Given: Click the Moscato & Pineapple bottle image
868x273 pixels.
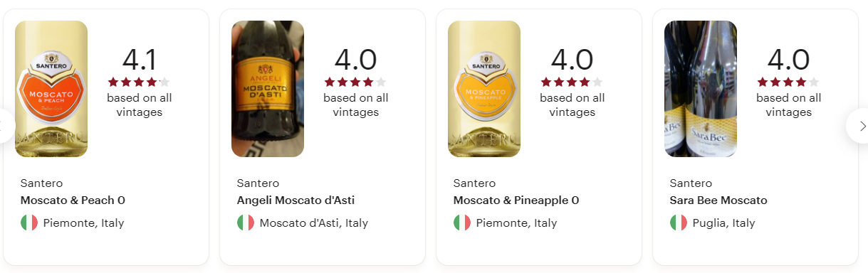Looking at the screenshot, I should tap(484, 89).
